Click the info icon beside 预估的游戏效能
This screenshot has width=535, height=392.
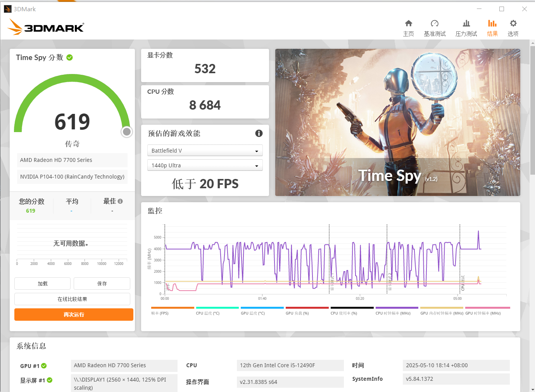(259, 133)
